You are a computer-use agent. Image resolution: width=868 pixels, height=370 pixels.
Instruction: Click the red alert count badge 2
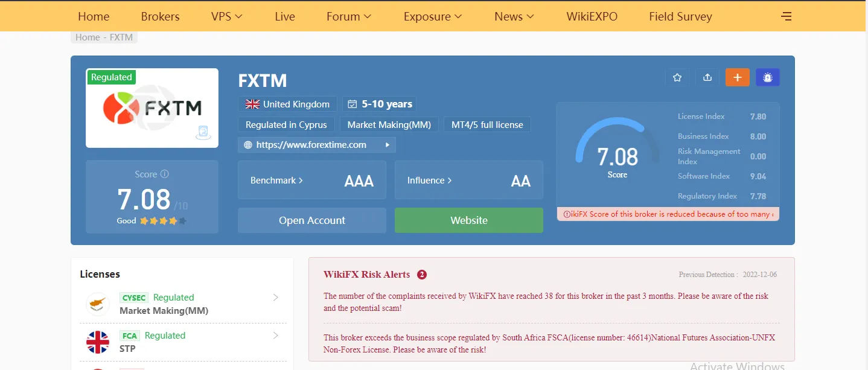pos(422,275)
